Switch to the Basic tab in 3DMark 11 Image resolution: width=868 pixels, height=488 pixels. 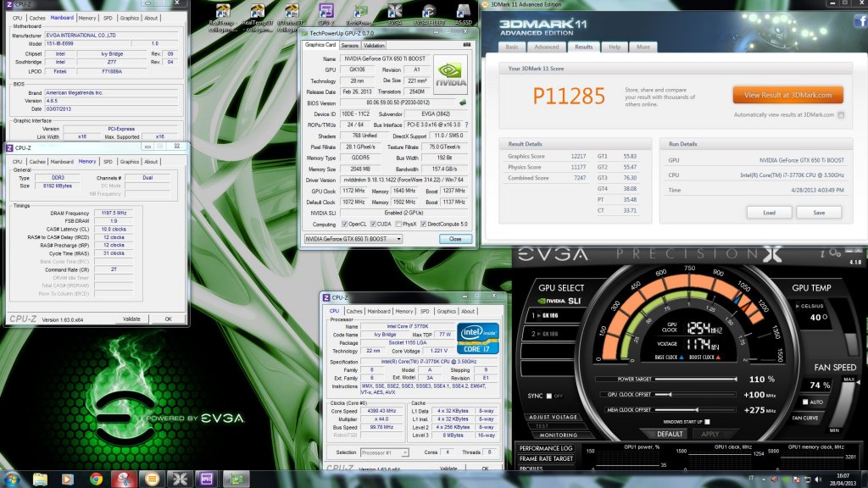(512, 47)
